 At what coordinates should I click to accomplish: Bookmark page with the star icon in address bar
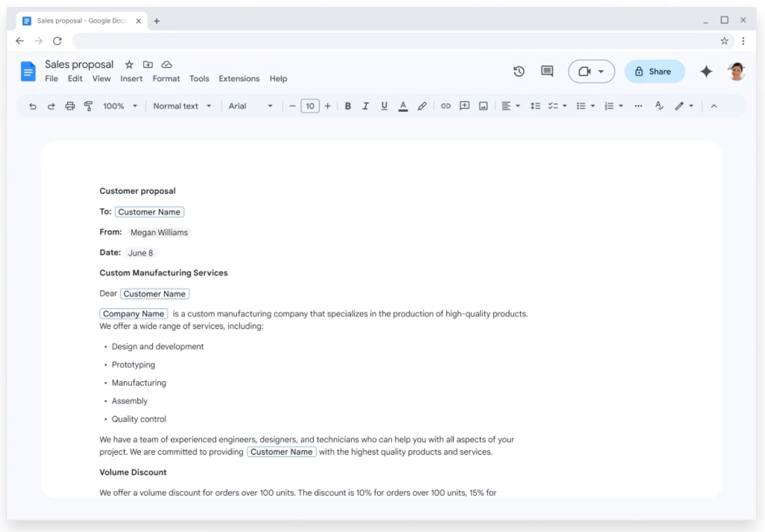coord(724,41)
